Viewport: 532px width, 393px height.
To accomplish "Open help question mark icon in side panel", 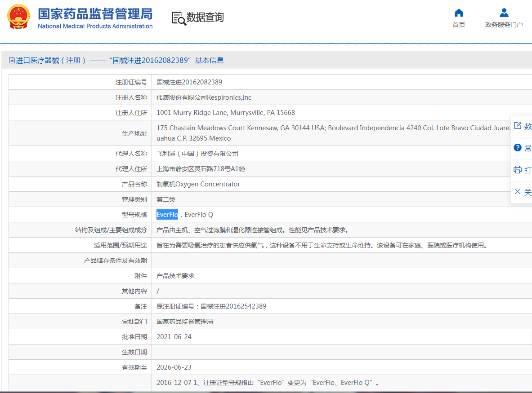I will tap(518, 148).
